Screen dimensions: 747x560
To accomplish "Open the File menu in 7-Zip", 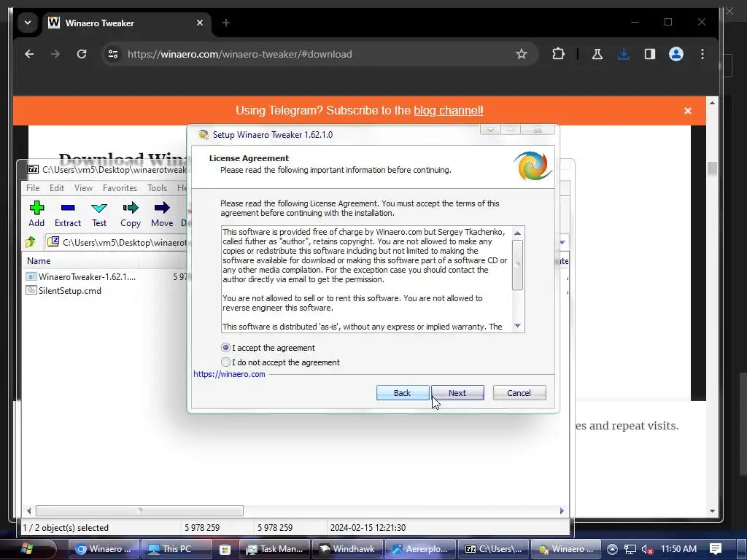I will coord(33,188).
